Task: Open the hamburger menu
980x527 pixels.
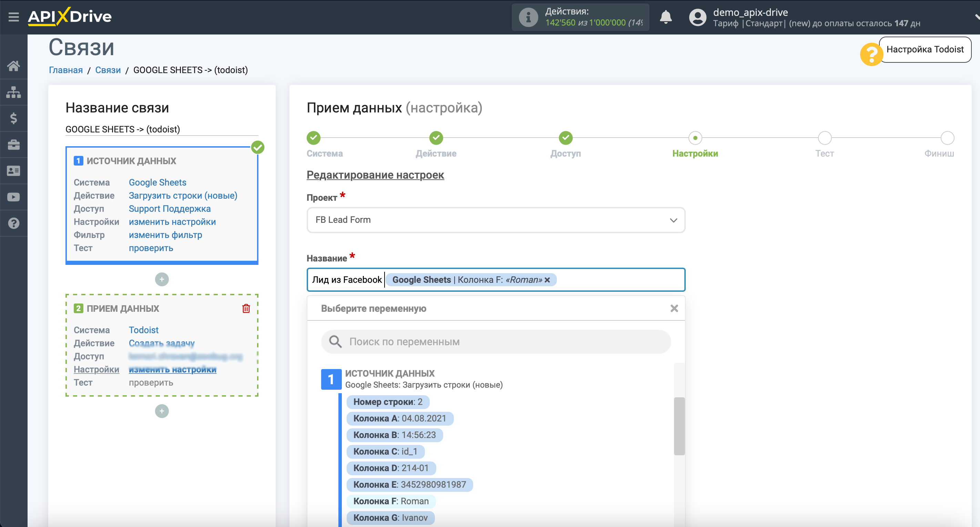Action: [x=14, y=17]
